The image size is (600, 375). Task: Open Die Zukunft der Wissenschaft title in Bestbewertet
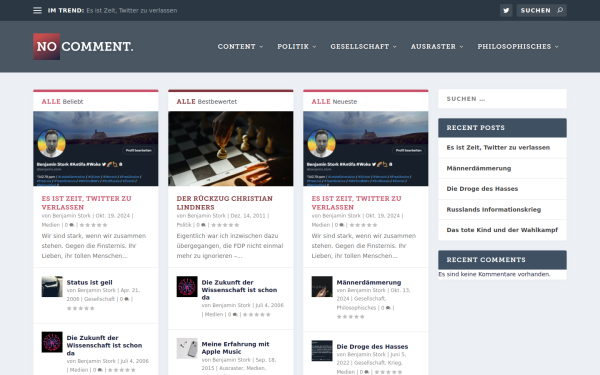(x=240, y=290)
